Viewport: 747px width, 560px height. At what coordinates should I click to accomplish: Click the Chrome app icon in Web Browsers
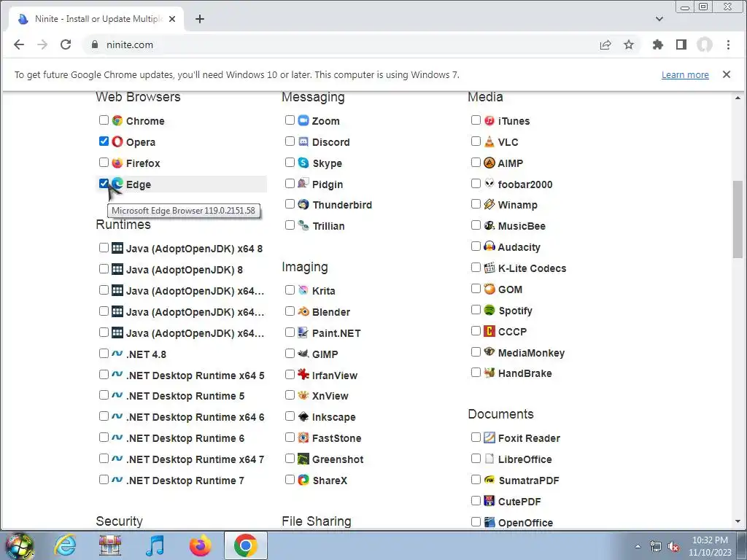[x=117, y=120]
